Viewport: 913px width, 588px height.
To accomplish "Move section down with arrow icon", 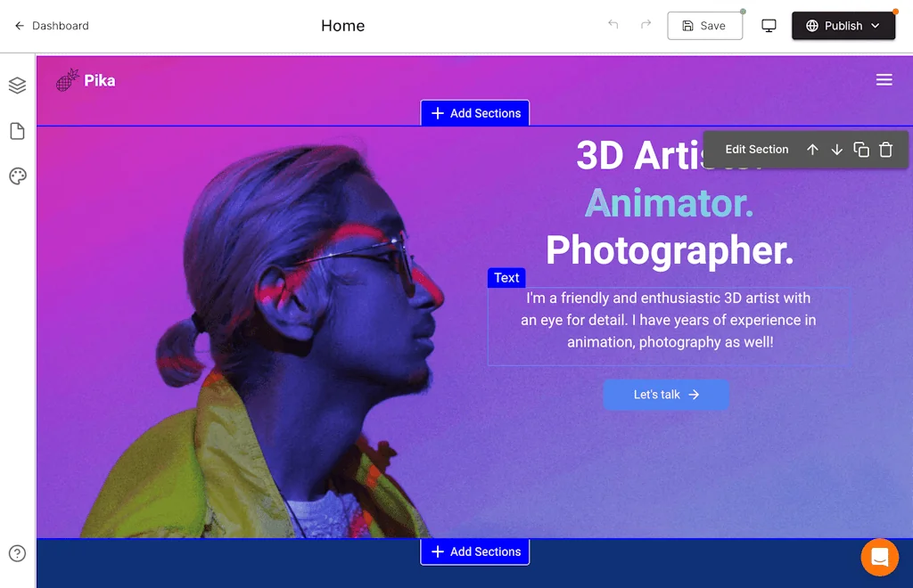I will coord(836,150).
